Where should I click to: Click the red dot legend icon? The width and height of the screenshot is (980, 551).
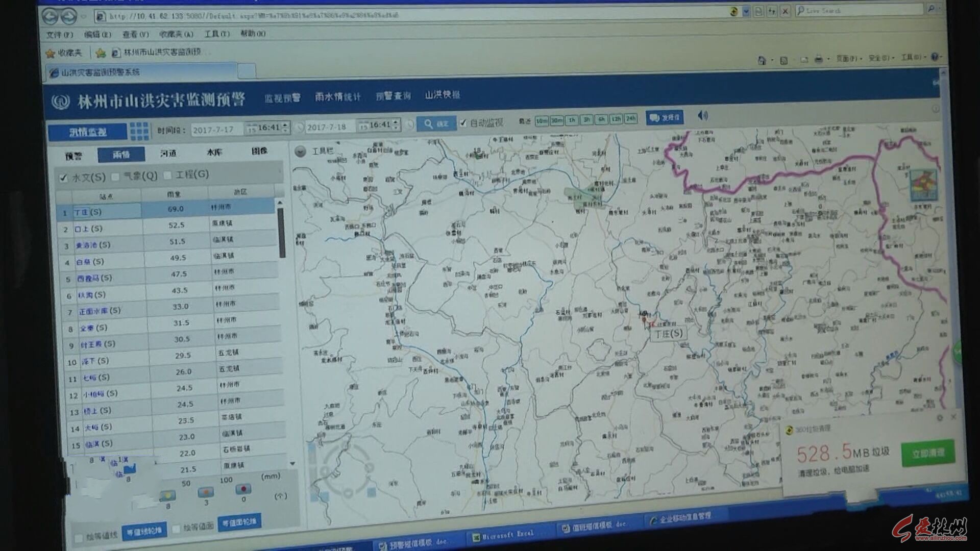point(243,489)
